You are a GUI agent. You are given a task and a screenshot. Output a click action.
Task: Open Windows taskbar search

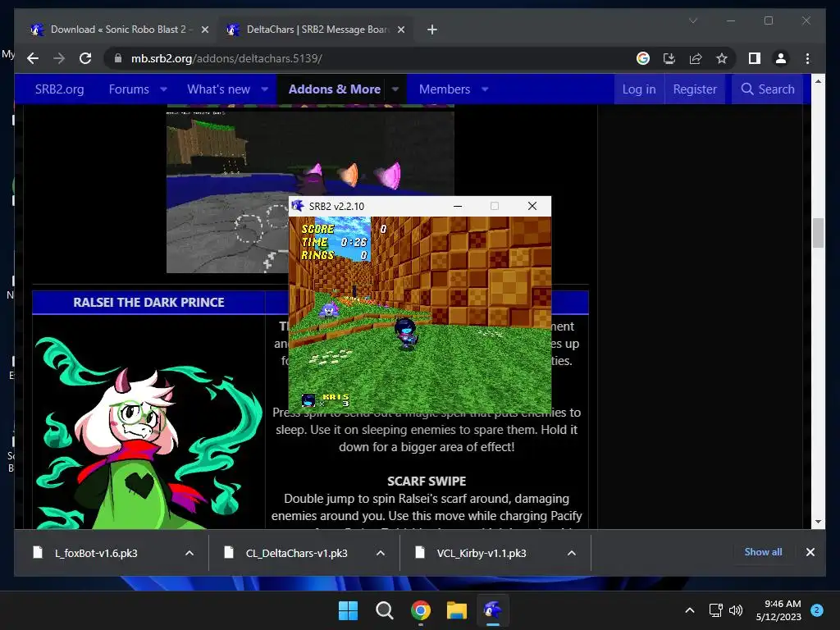coord(384,610)
